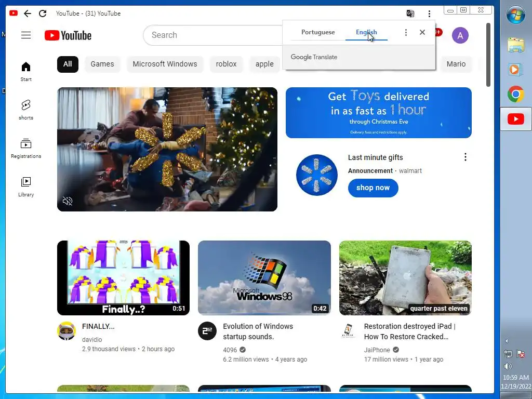
Task: Click the Get Toys delivered banner
Action: click(379, 113)
